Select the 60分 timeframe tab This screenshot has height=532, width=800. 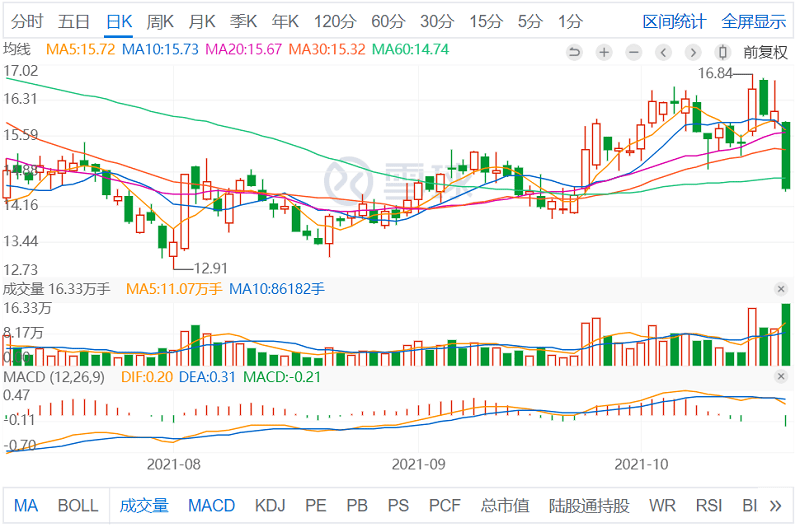tap(388, 21)
